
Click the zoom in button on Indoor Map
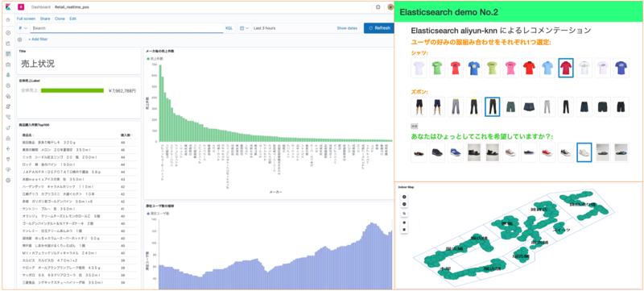point(404,197)
